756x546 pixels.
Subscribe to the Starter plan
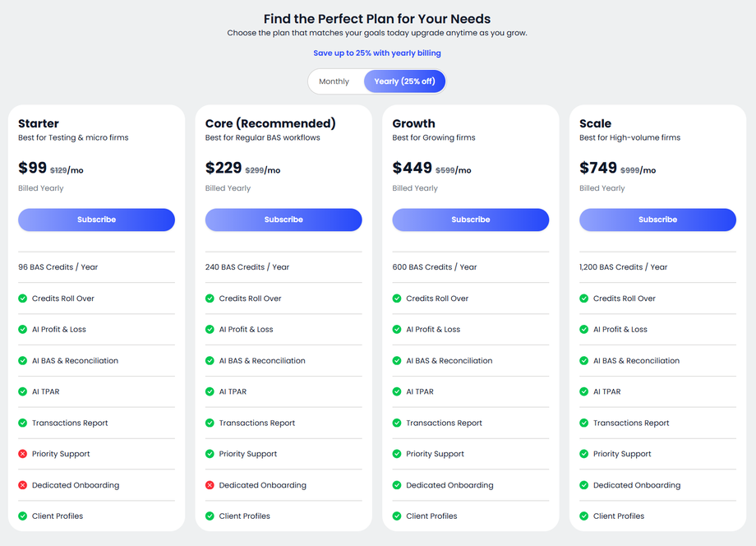point(96,220)
